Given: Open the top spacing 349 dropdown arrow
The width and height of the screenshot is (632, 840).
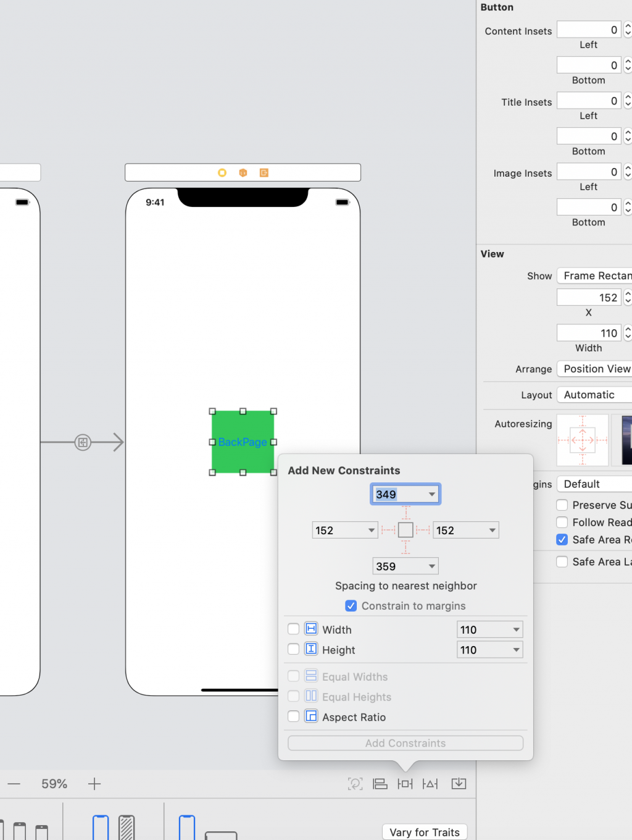Looking at the screenshot, I should tap(431, 494).
